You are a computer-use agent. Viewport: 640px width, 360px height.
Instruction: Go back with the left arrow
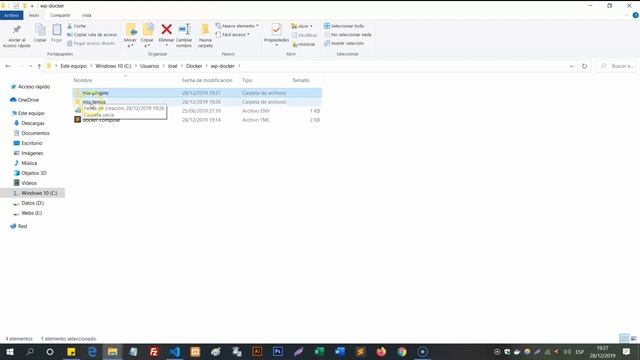[8, 66]
